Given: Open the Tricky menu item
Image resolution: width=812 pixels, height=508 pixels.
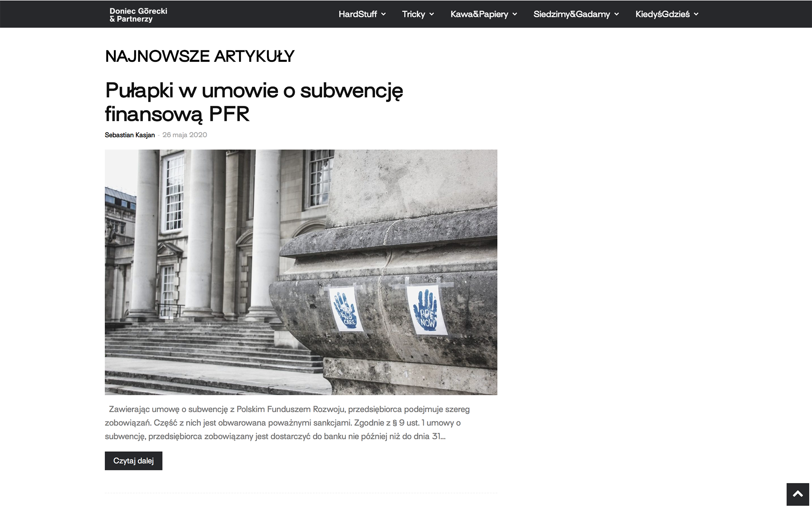Looking at the screenshot, I should [x=413, y=14].
